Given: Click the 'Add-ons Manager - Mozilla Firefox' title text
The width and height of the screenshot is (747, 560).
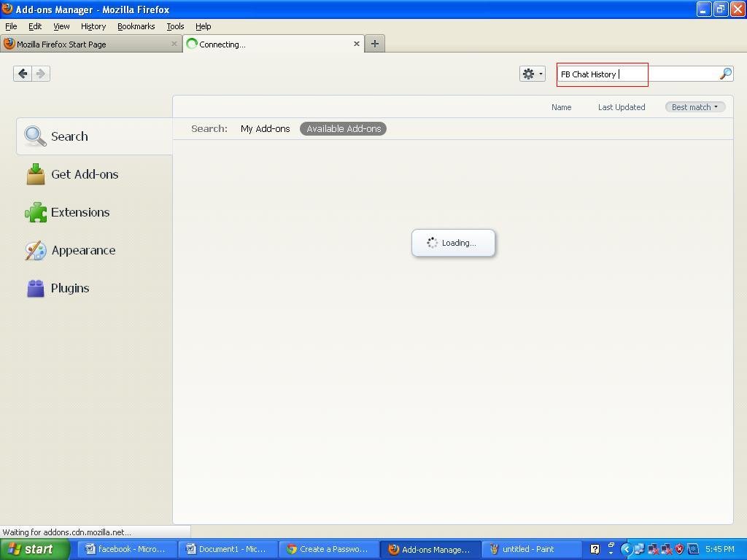Looking at the screenshot, I should tap(93, 9).
